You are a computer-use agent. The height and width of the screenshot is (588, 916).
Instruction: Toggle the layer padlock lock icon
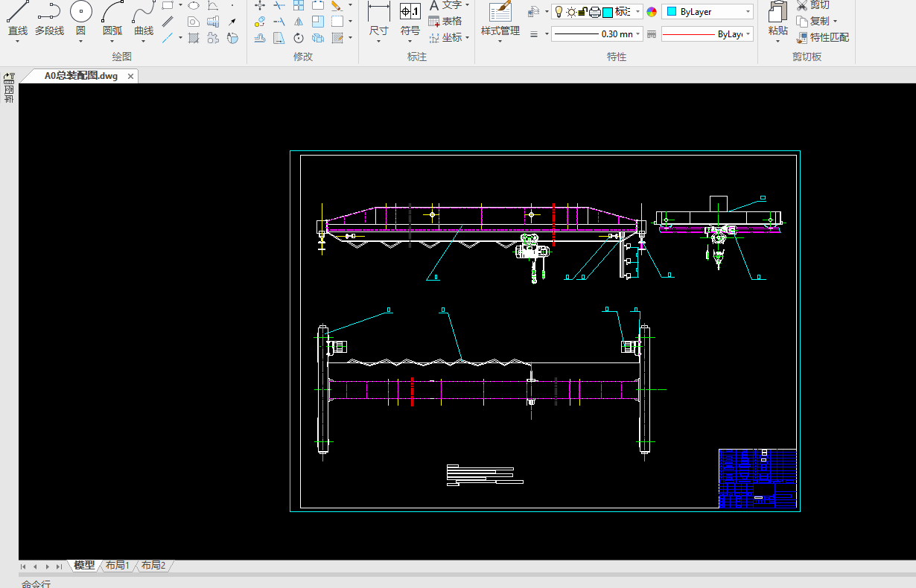coord(582,12)
